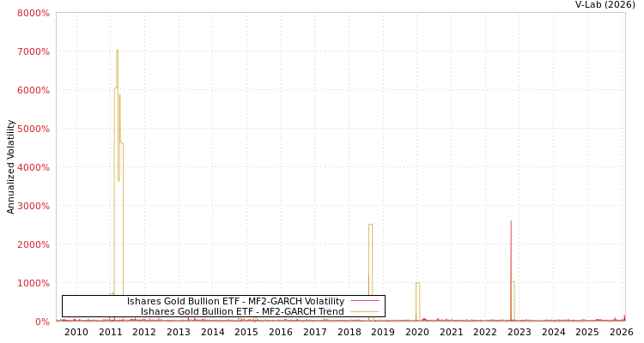Viewport: 644px width, 343px height.
Task: Click the V-Lab (2026) credit text
Action: pyautogui.click(x=605, y=5)
